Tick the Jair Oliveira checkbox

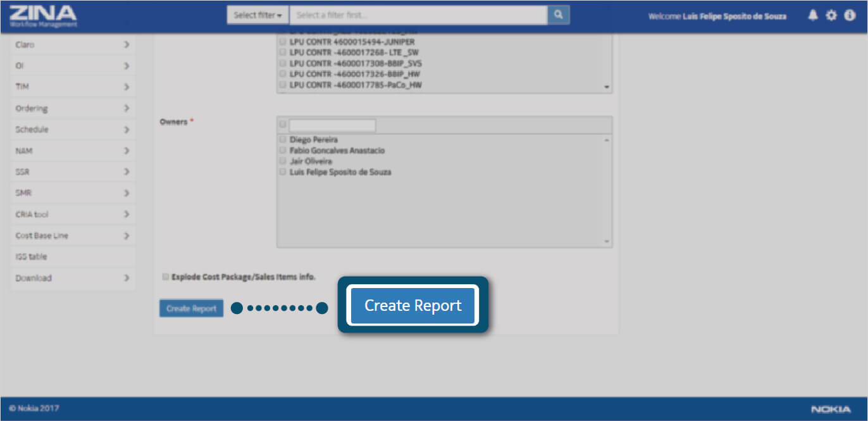[x=283, y=161]
